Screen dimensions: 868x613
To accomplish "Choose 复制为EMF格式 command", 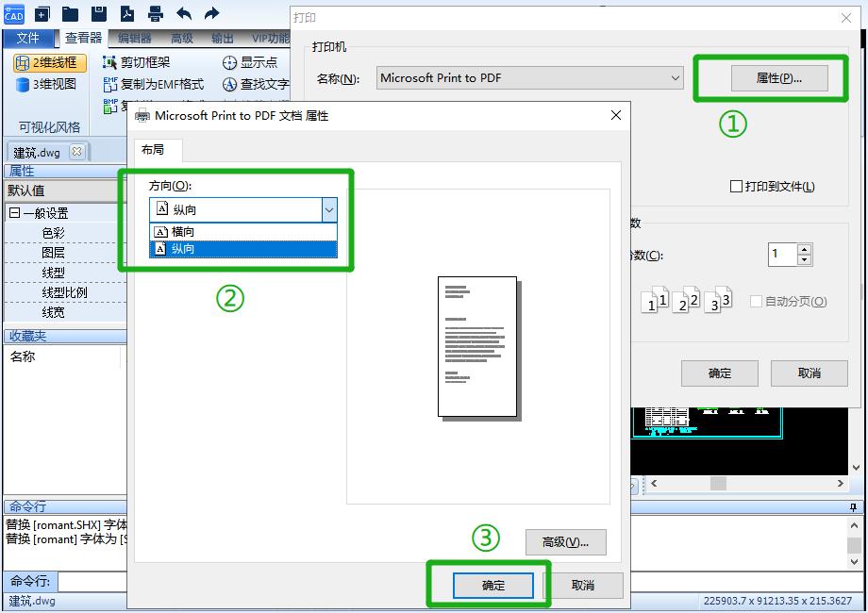I will click(154, 84).
